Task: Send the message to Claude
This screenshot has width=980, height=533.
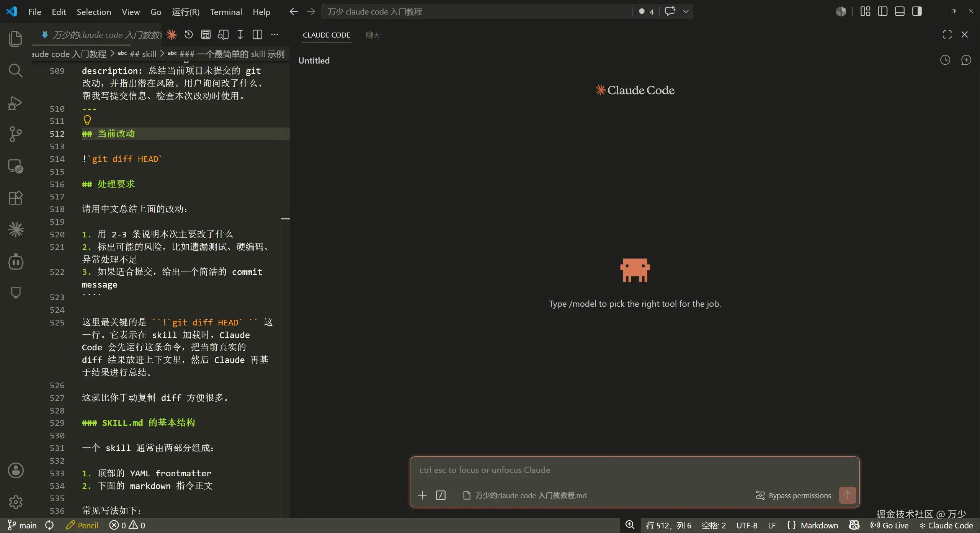Action: 848,495
